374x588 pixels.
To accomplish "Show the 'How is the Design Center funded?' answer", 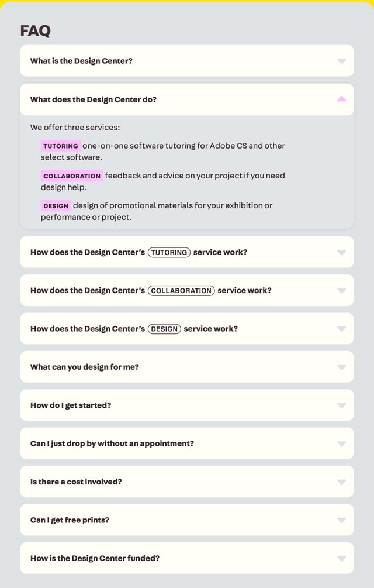I will click(x=187, y=558).
